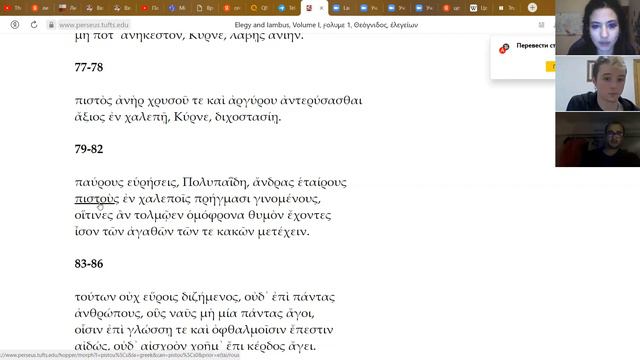Click the section heading 83-86
The height and width of the screenshot is (360, 640).
89,264
